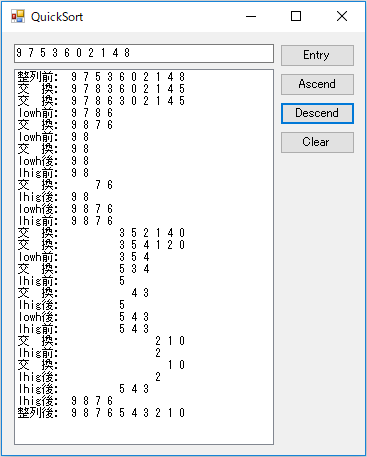Focus the number input field with 9 7 5 3 6 0 2 1 4 8
Viewport: 367px width, 457px height.
point(144,53)
